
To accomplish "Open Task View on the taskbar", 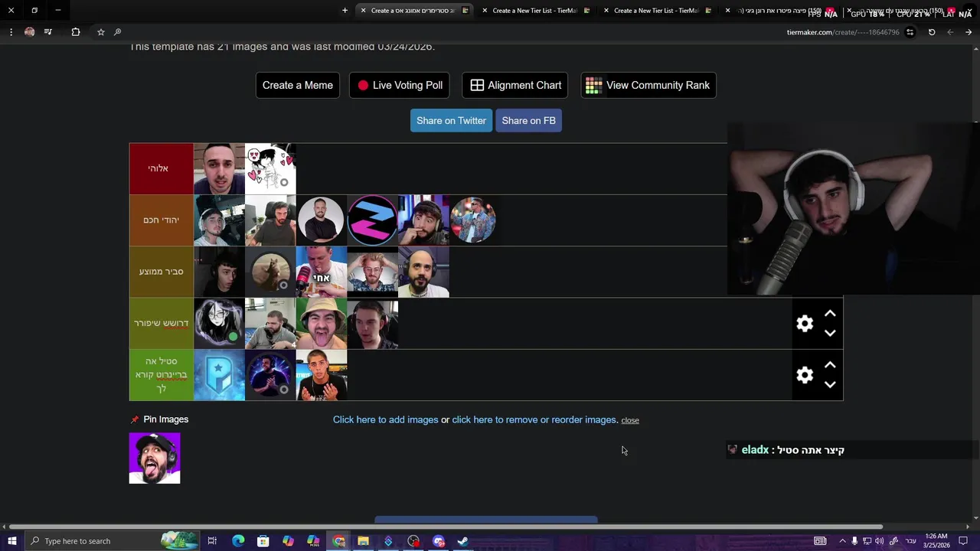I will coord(212,541).
